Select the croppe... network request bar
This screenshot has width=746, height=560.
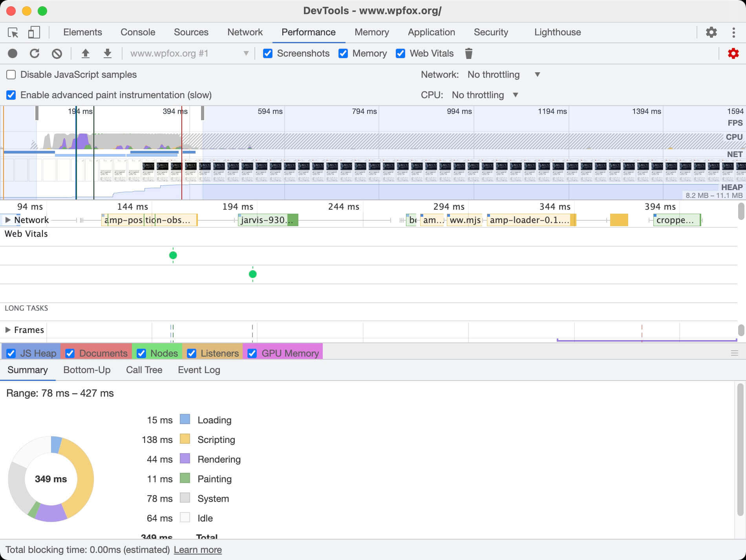point(677,220)
